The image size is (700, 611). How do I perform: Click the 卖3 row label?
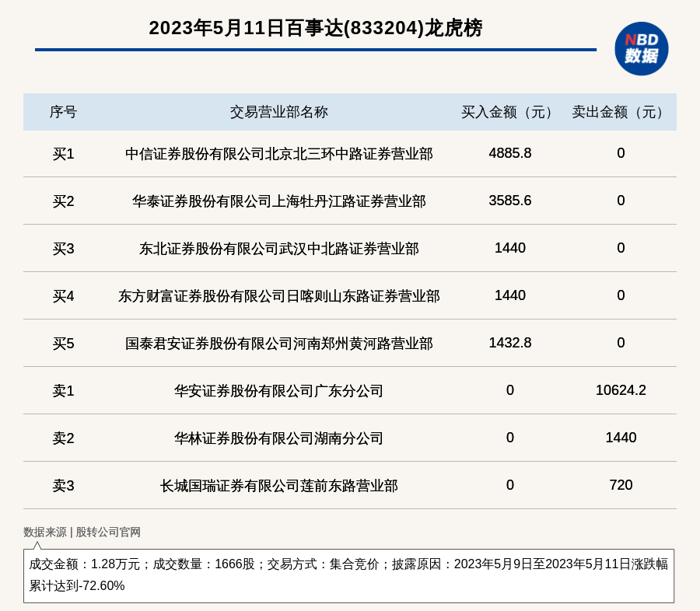63,486
